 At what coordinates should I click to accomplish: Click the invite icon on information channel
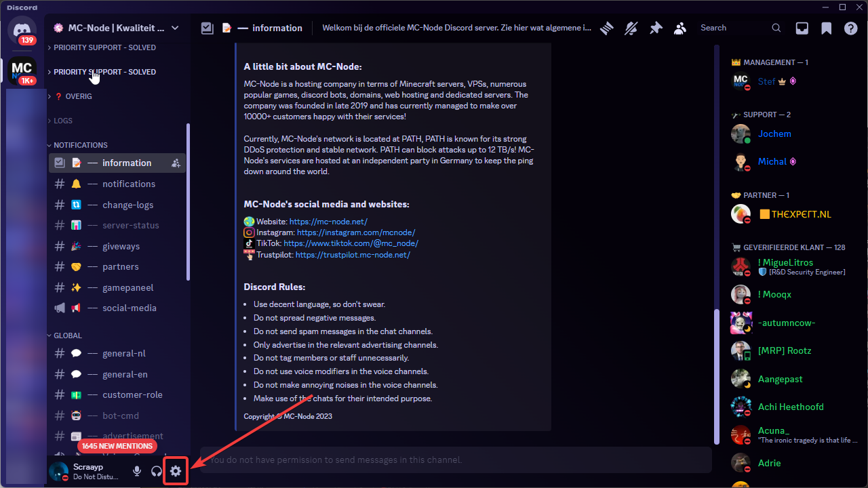point(176,163)
